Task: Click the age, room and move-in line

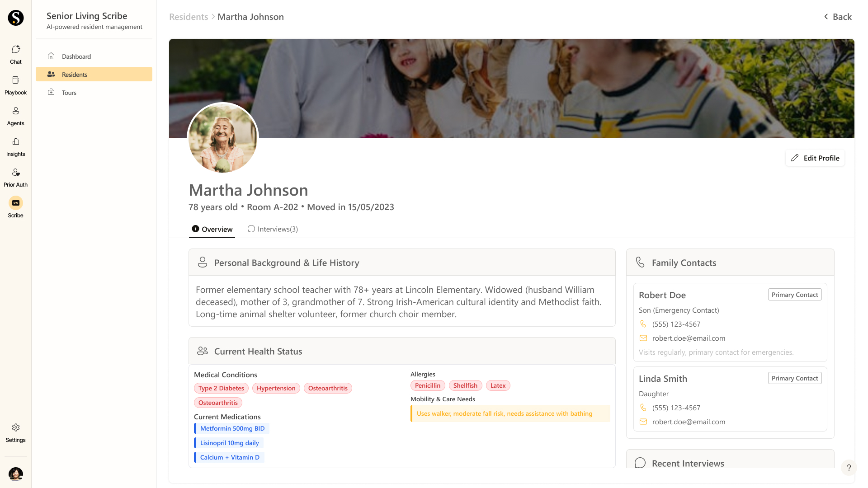Action: [291, 207]
